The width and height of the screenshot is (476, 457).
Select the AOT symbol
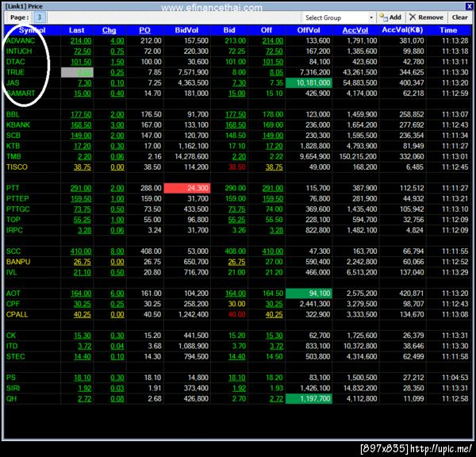[x=13, y=294]
